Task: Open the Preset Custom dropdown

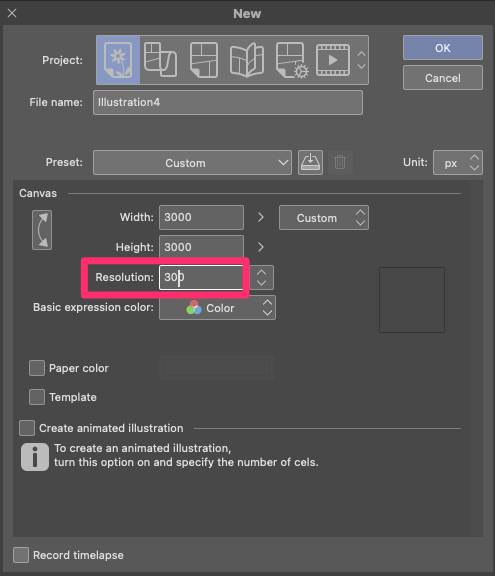Action: (192, 162)
